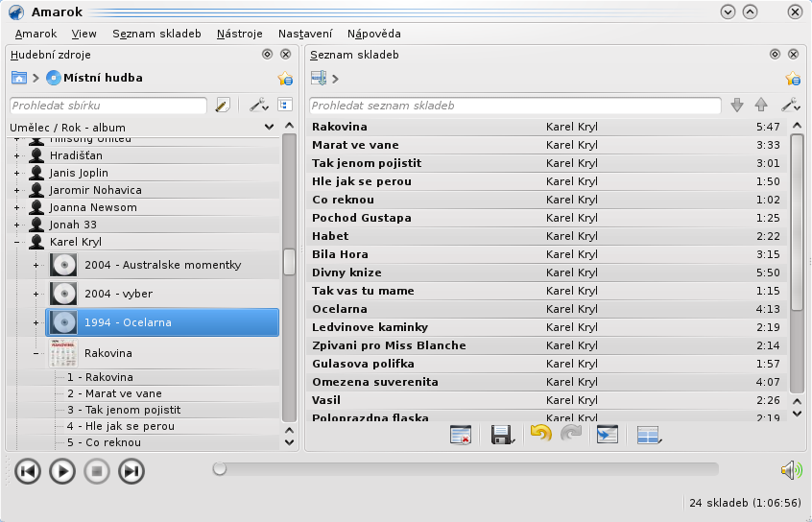Jump to next playlist search result arrow

[x=737, y=106]
